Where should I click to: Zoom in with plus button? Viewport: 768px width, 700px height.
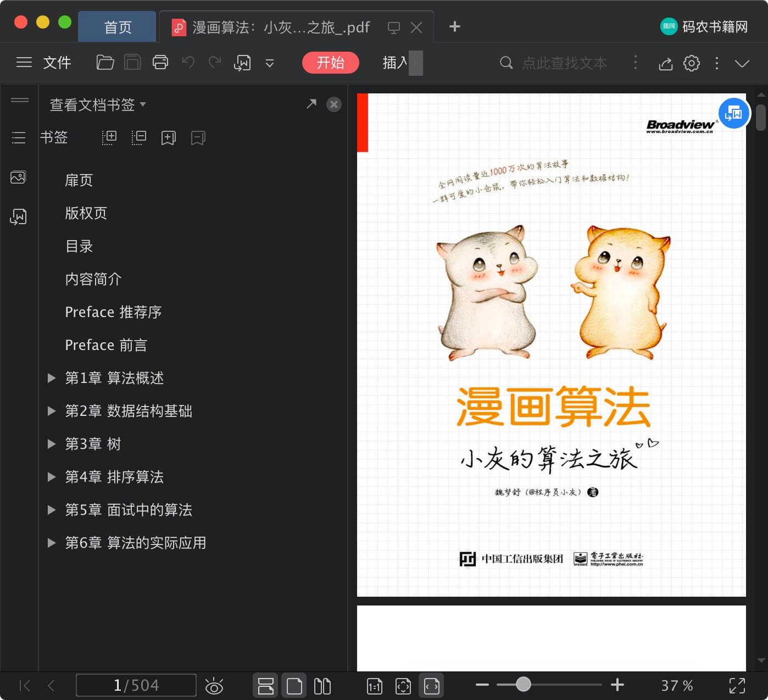[x=617, y=685]
